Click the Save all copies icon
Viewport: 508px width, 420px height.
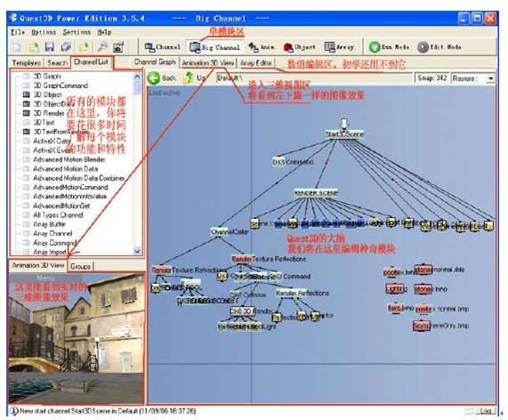tap(66, 47)
